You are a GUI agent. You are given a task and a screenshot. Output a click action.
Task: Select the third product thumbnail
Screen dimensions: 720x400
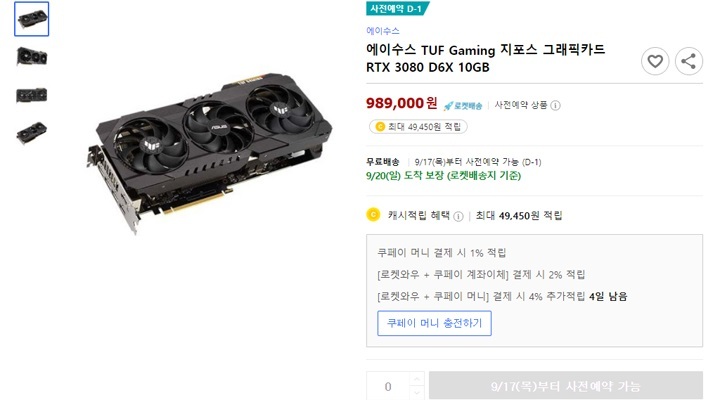pyautogui.click(x=32, y=95)
